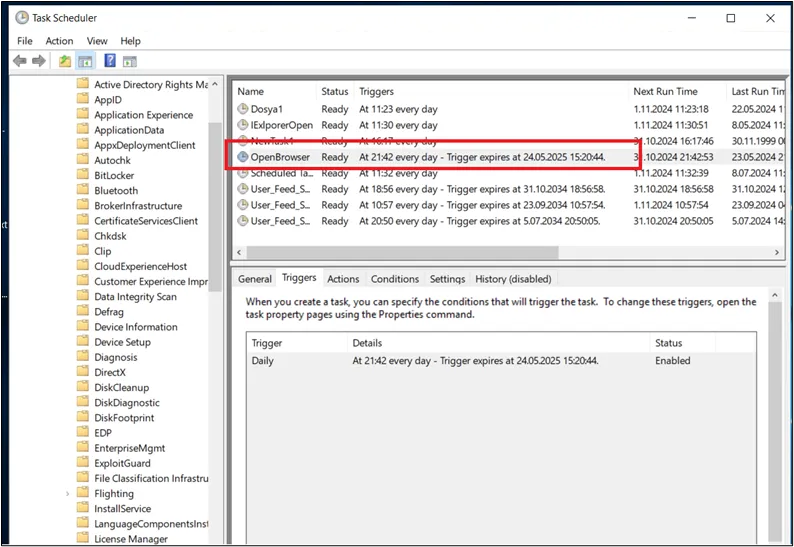This screenshot has height=547, width=794.
Task: Select the AppxDeploymentClient folder
Action: click(144, 145)
